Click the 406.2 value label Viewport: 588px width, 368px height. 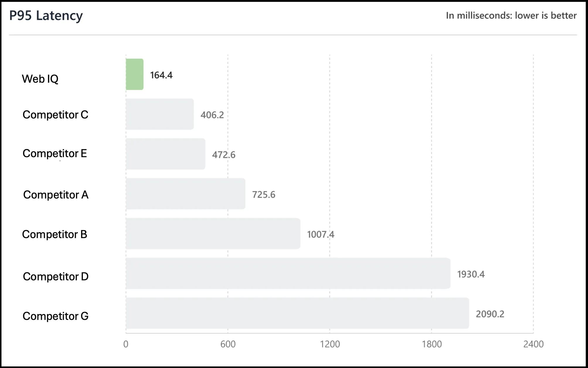tap(212, 115)
